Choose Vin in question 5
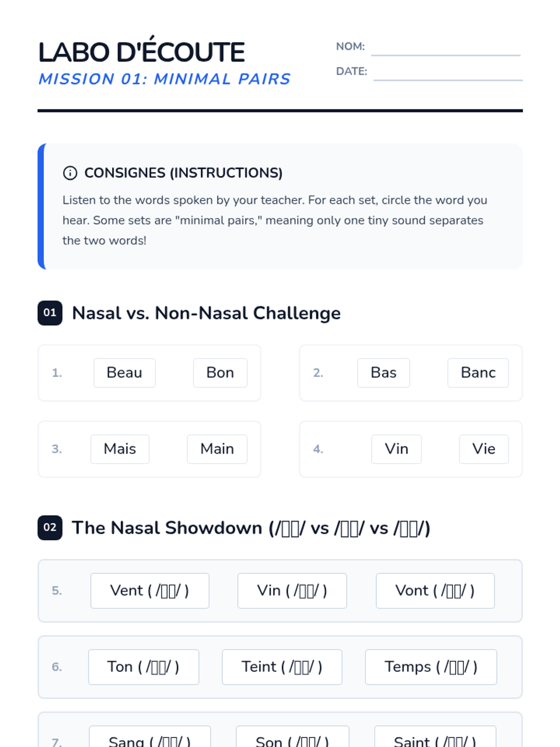 point(292,591)
